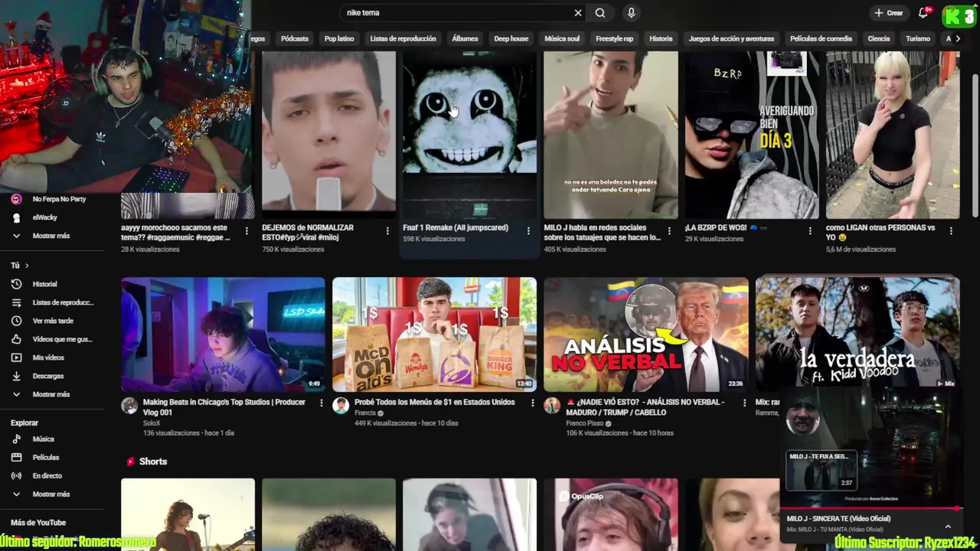Screen dimensions: 980x551
Task: Open options for the como LIGAN otras PERSONAS short
Action: point(951,230)
